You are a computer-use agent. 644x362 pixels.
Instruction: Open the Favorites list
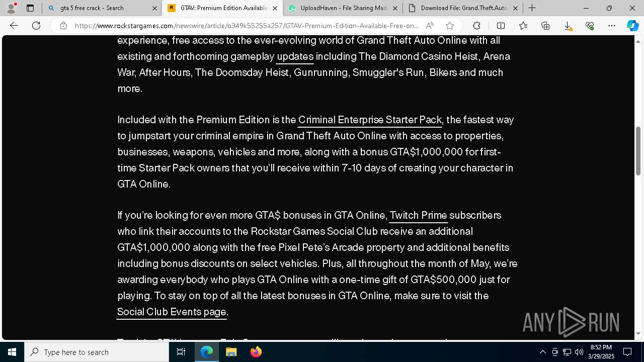(x=523, y=26)
